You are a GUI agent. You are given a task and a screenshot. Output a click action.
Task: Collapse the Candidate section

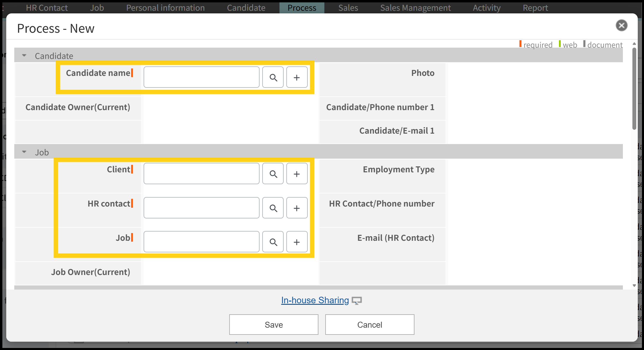[x=24, y=56]
